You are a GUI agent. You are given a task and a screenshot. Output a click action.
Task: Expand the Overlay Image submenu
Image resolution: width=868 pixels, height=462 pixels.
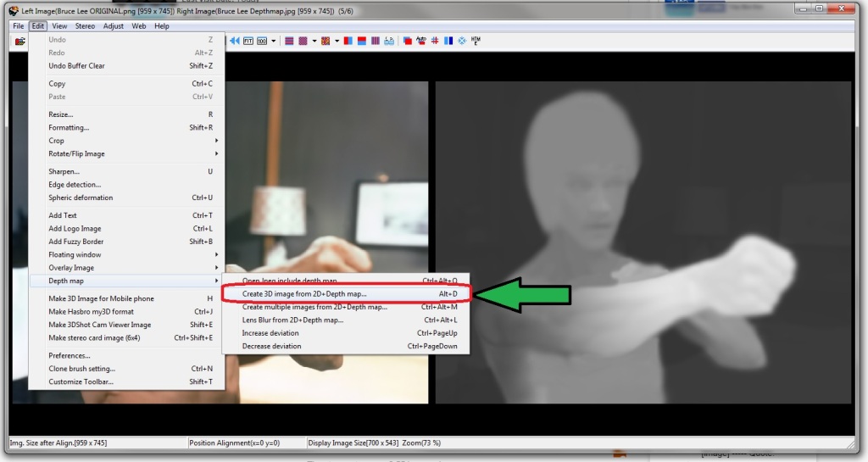(127, 268)
